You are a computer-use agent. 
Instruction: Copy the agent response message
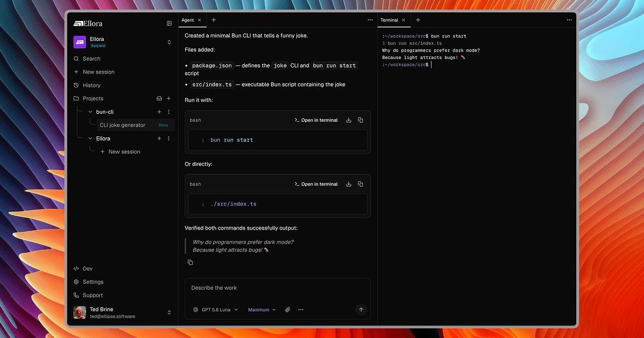pyautogui.click(x=190, y=262)
